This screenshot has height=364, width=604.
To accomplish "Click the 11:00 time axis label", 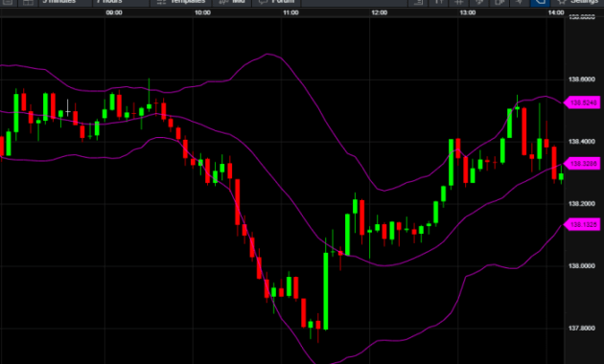I will coord(290,12).
